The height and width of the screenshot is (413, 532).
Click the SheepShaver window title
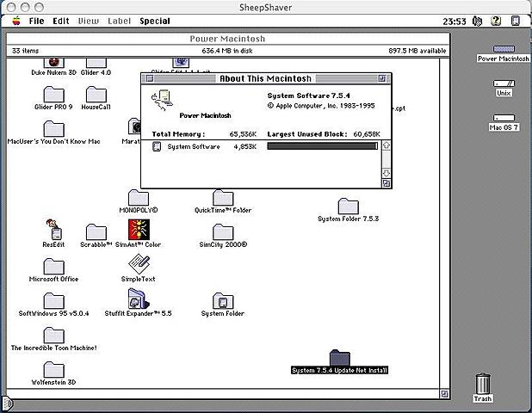point(266,8)
